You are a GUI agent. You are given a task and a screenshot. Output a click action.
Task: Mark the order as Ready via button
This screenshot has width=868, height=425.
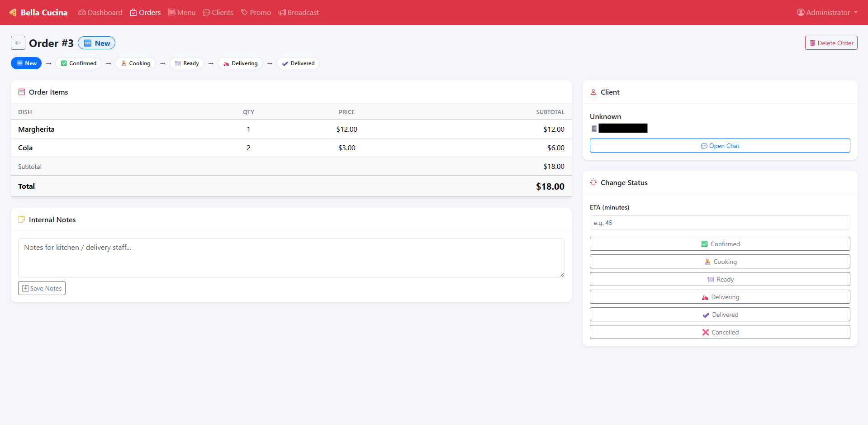720,279
